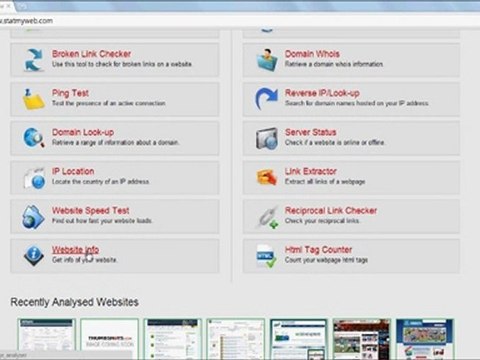
Task: Open the Reciprocal Link Checker link
Action: coord(331,211)
